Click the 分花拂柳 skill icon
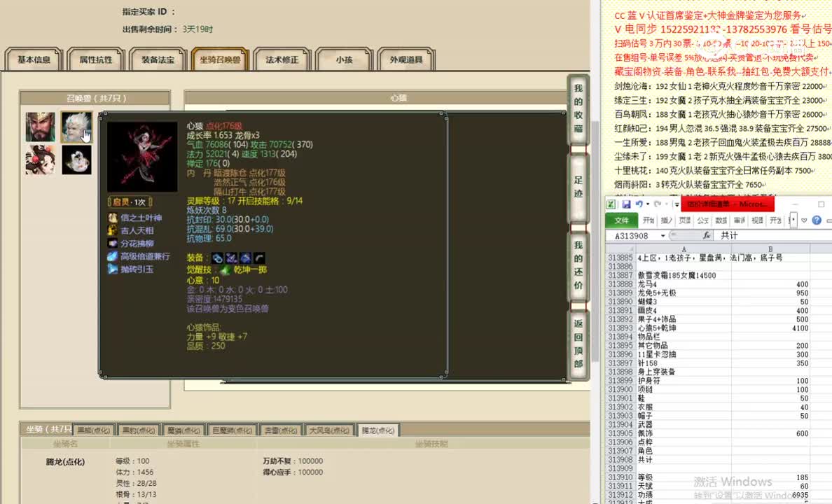 tap(113, 243)
